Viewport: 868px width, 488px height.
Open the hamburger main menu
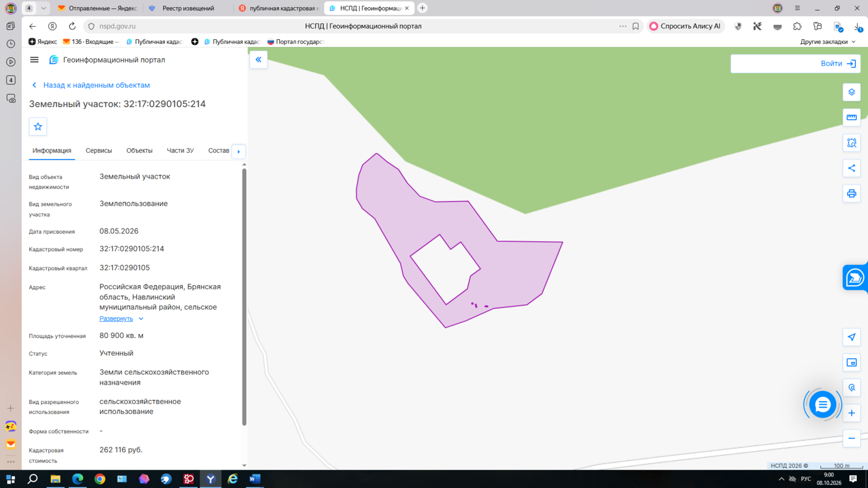[x=35, y=60]
